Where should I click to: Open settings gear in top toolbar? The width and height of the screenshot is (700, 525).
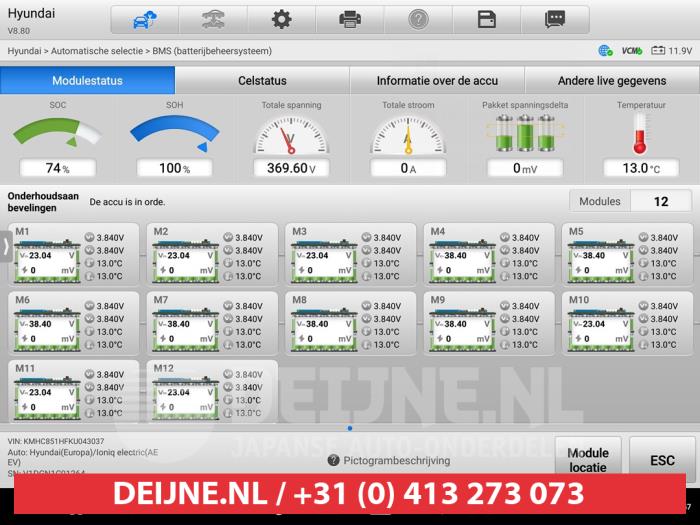[x=281, y=19]
